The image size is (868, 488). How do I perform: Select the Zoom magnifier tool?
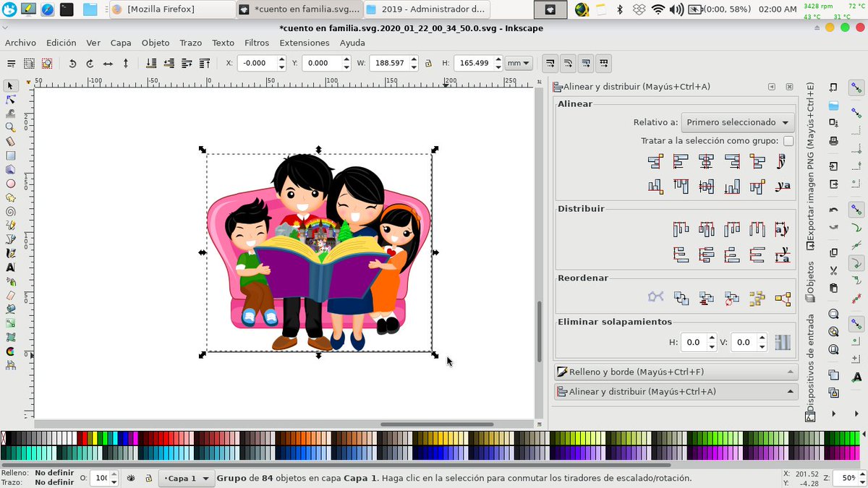click(x=10, y=128)
